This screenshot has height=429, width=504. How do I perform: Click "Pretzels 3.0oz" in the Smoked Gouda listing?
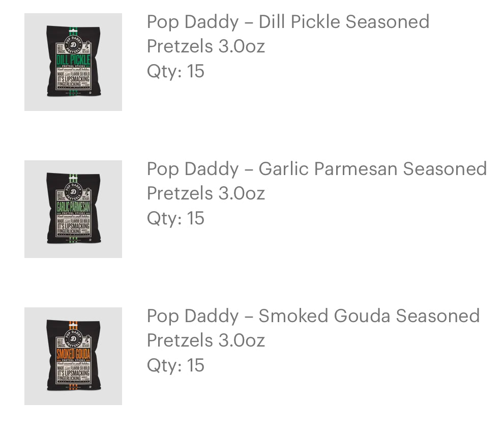(x=205, y=341)
